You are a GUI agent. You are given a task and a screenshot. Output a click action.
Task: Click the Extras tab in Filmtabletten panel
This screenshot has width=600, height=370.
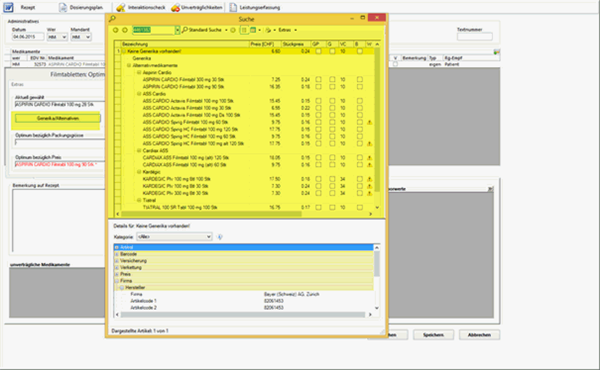(x=17, y=84)
